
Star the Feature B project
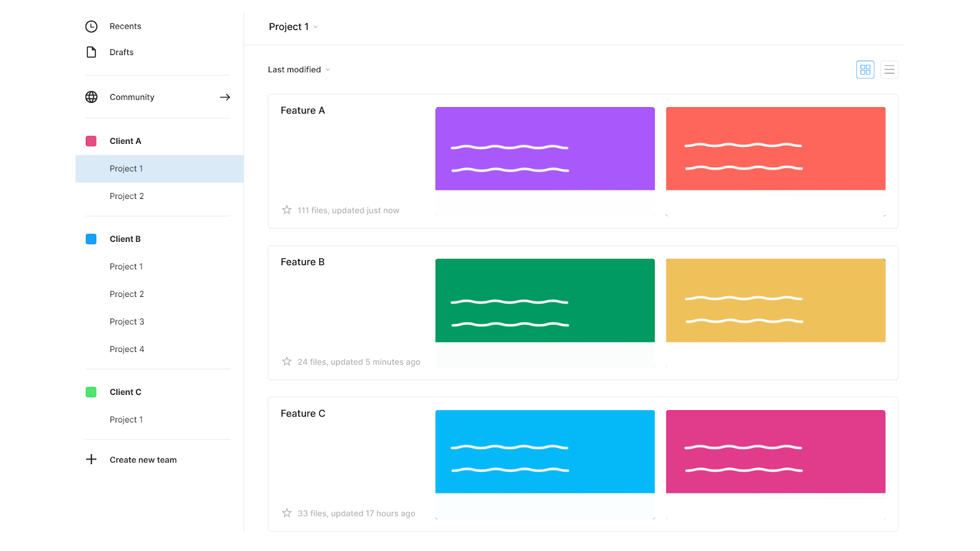287,361
